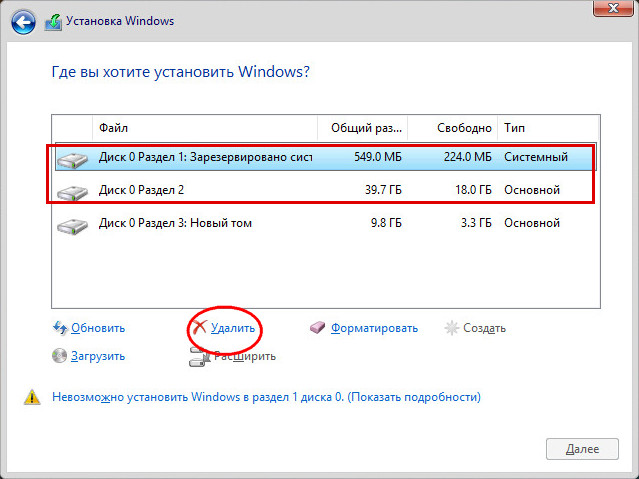Screen dimensions: 639x479
Task: Sort by the Файл column header
Action: [x=205, y=128]
